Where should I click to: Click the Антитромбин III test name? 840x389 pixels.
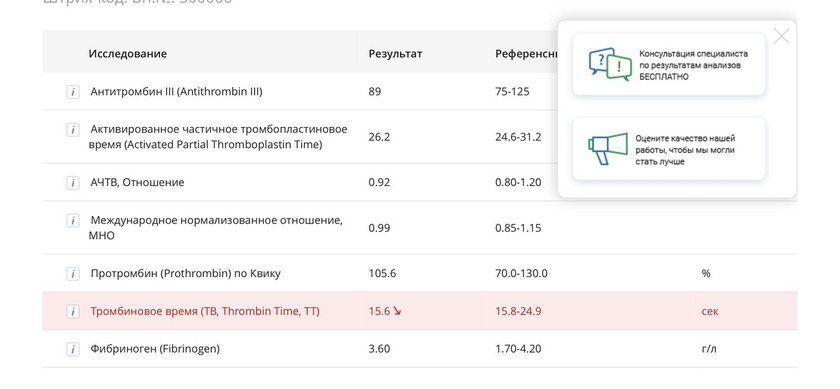[176, 92]
